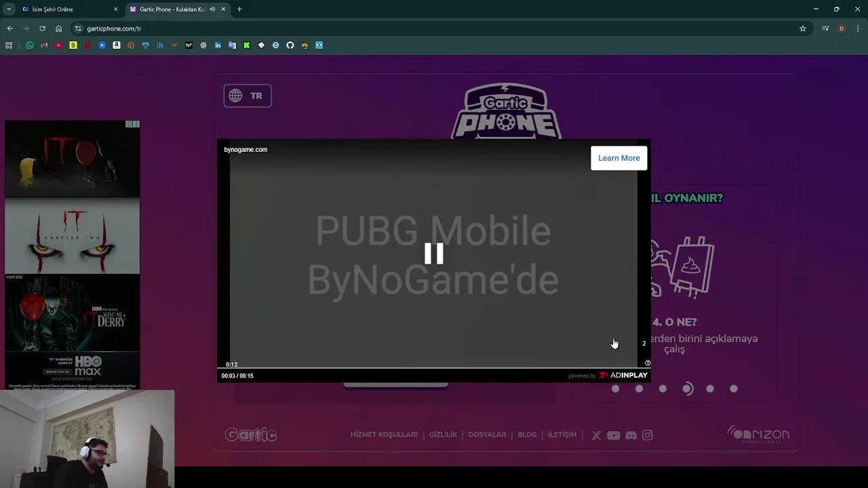View site information icon in address bar
868x488 pixels.
click(78, 28)
